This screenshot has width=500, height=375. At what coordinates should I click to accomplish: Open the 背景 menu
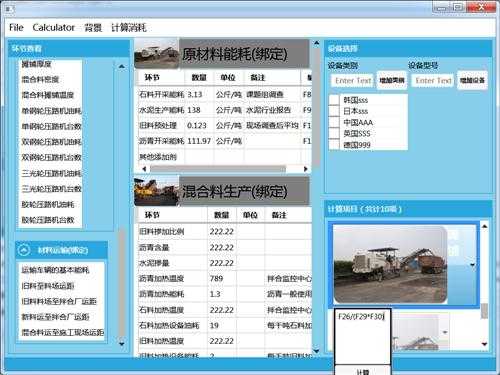(93, 27)
